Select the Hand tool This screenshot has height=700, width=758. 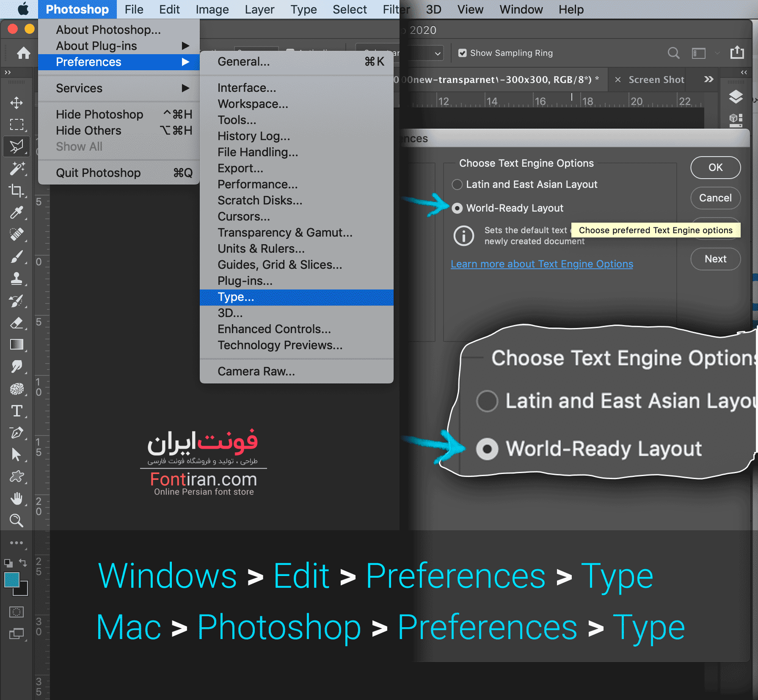tap(17, 499)
